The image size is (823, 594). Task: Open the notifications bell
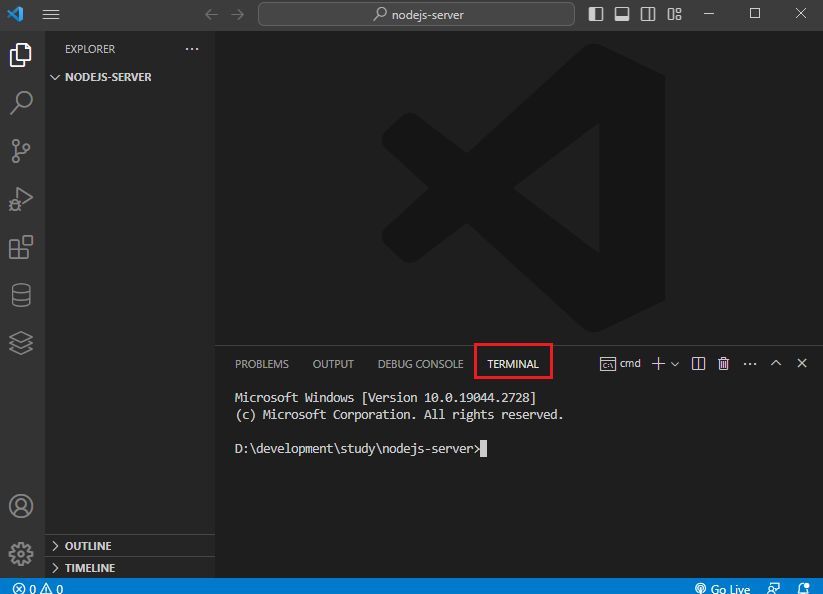pos(804,589)
